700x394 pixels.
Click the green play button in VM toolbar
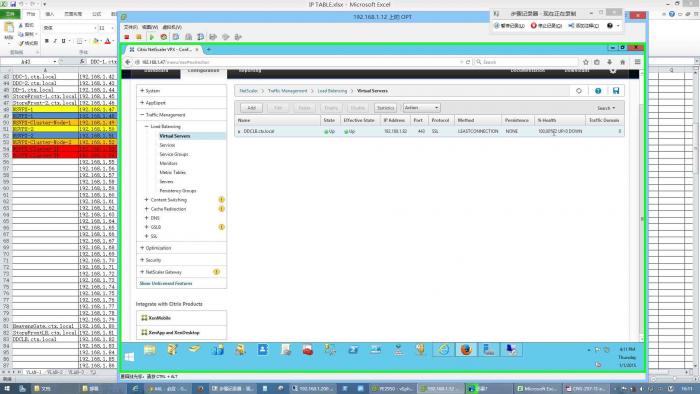click(x=152, y=37)
